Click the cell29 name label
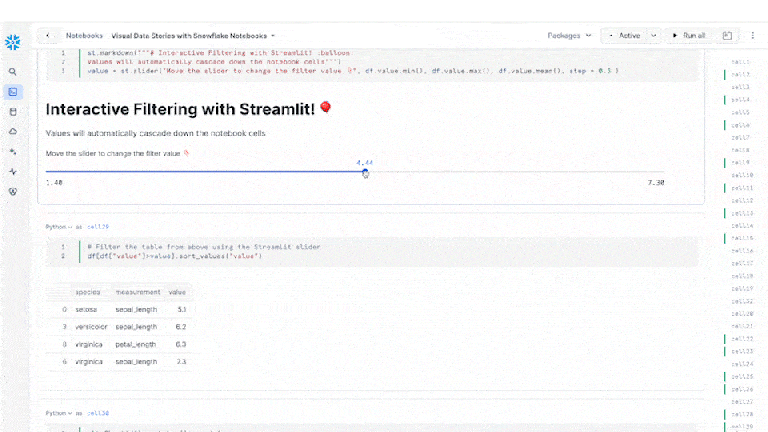768x432 pixels. 98,227
